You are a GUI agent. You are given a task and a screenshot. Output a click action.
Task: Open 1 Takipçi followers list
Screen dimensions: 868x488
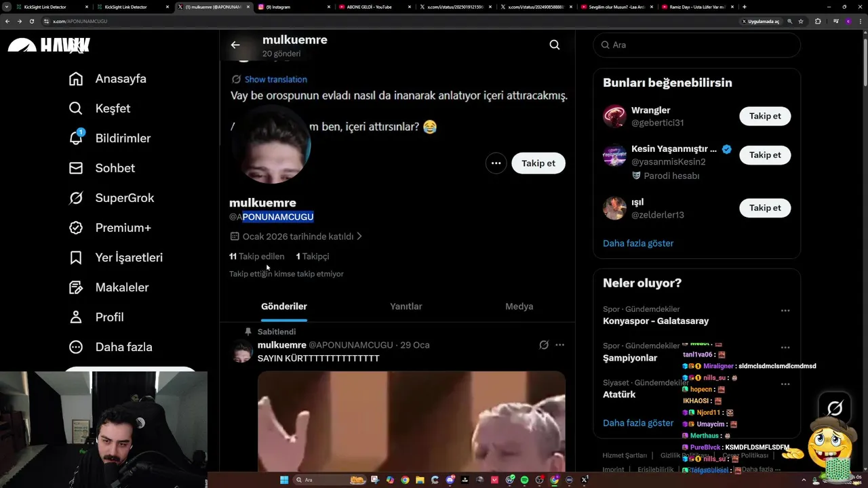313,256
